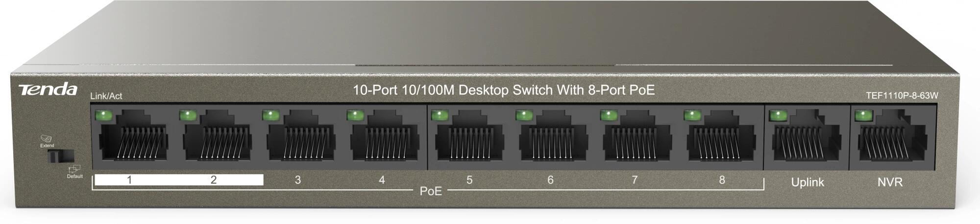Click the Tenda brand logo
The height and width of the screenshot is (224, 980).
tap(48, 90)
